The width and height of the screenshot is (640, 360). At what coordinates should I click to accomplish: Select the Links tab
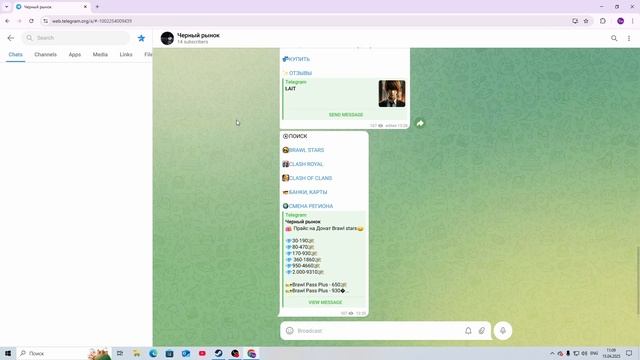126,54
